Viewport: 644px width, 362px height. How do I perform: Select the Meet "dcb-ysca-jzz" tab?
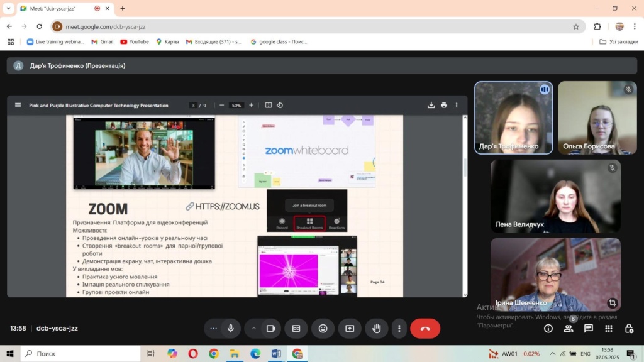pos(65,8)
